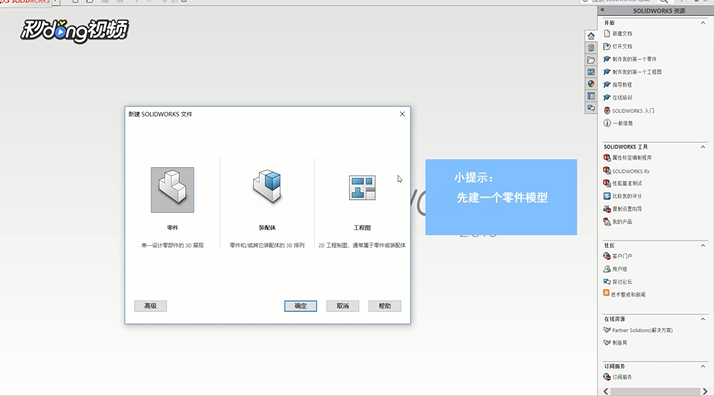Screen dimensions: 714x396
Task: Click the task pane horizontal scrollbar thumb
Action: click(x=655, y=391)
